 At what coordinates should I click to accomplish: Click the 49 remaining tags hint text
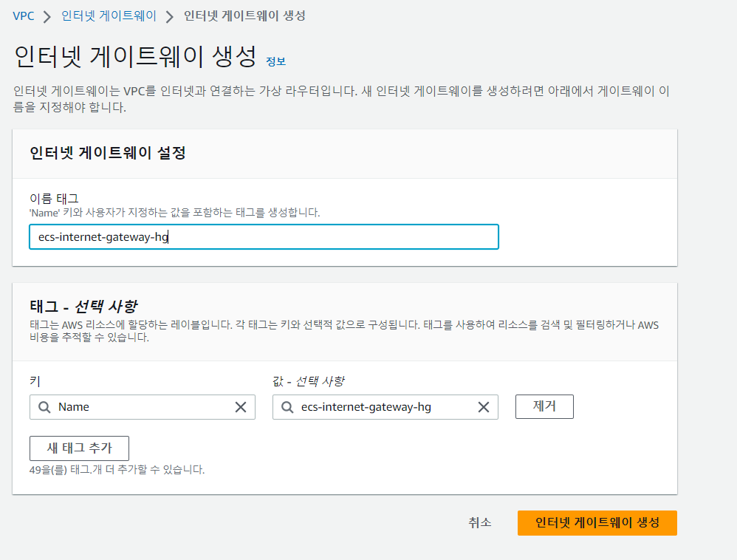point(117,470)
